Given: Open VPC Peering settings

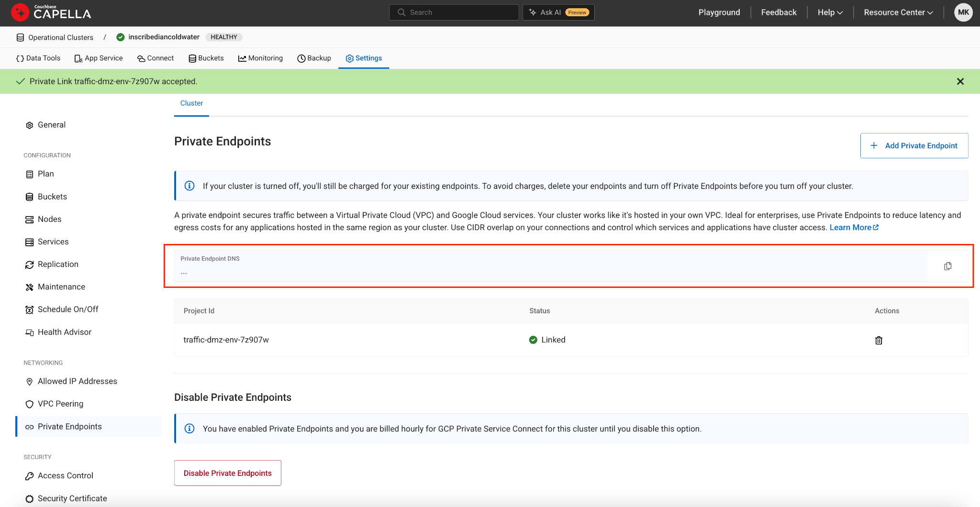Looking at the screenshot, I should pyautogui.click(x=60, y=404).
